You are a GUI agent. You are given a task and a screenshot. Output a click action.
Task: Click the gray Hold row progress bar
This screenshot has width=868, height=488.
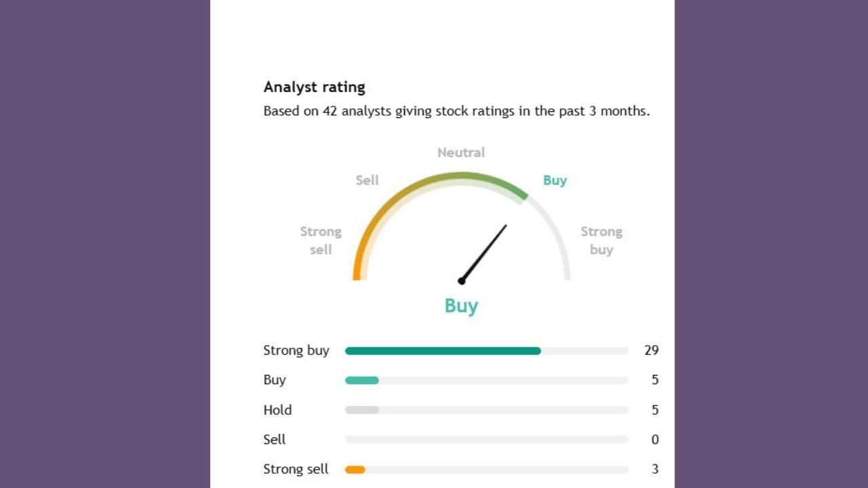tap(361, 410)
